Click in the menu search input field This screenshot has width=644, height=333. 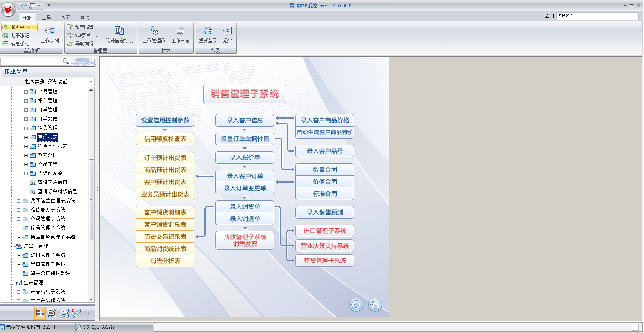pyautogui.click(x=32, y=61)
